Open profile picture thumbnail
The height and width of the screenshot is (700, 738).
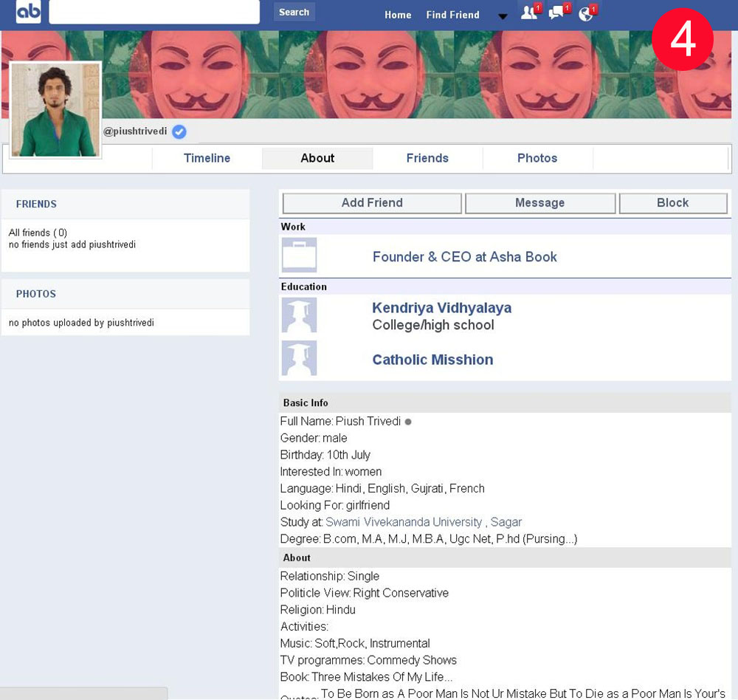[55, 110]
